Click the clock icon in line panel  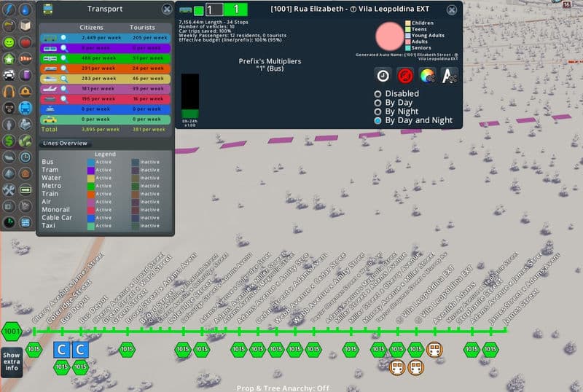[x=383, y=75]
